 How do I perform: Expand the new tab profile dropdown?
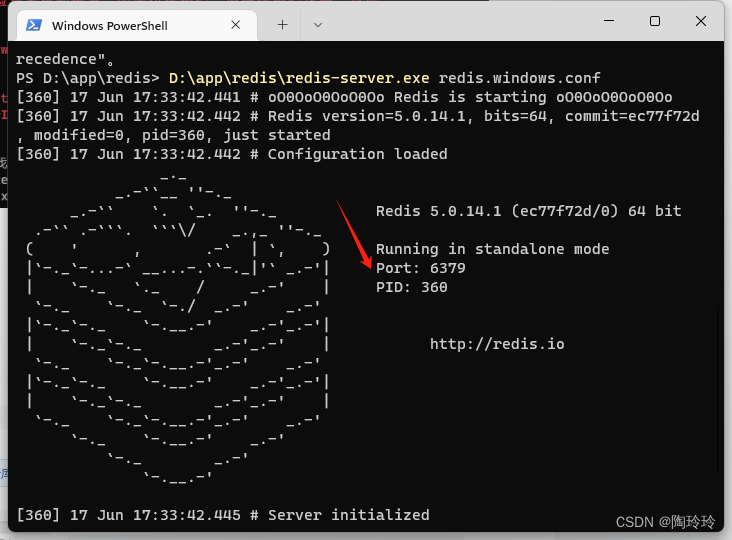(x=318, y=25)
